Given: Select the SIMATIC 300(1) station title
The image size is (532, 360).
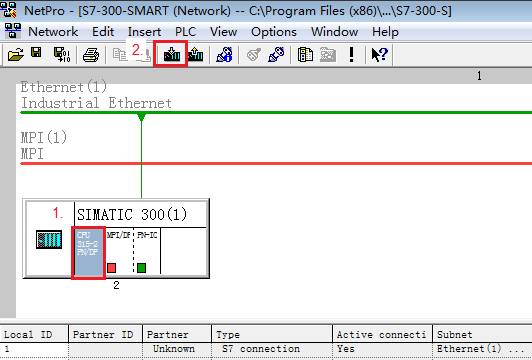Looking at the screenshot, I should click(132, 214).
